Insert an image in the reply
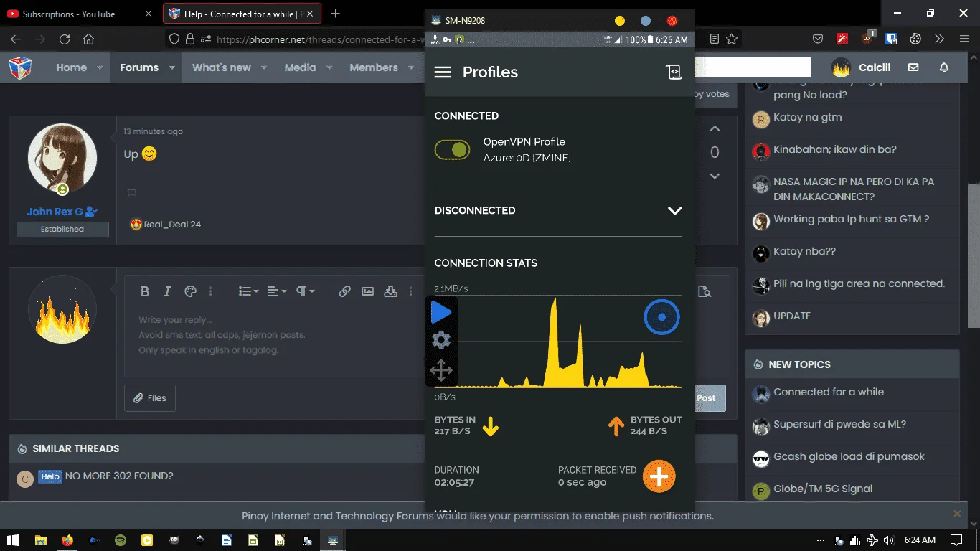This screenshot has height=551, width=980. (x=367, y=291)
